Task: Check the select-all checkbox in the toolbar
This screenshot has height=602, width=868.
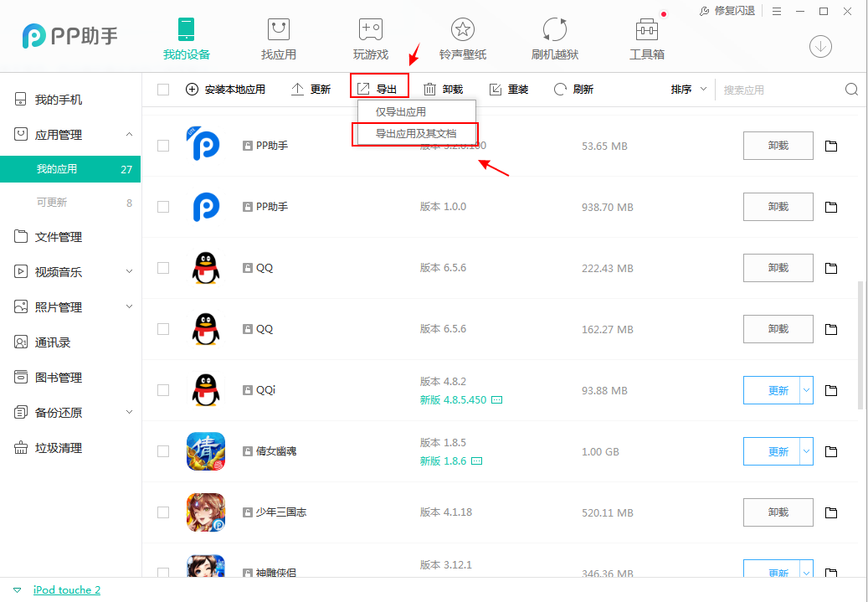Action: (164, 88)
